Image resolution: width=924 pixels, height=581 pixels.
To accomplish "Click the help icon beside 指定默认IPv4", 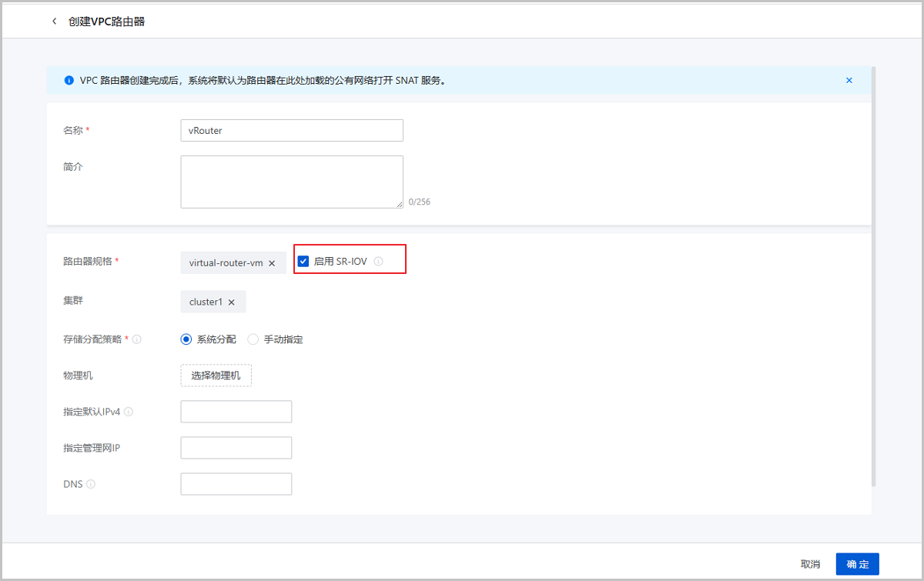I will pyautogui.click(x=129, y=412).
